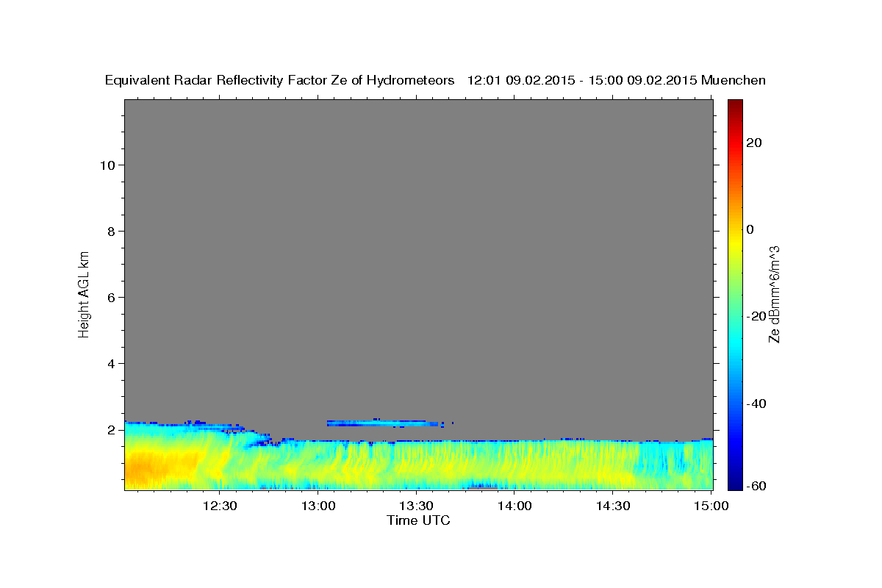Click the 13:30 time tick label
The height and width of the screenshot is (588, 882).
coord(416,506)
